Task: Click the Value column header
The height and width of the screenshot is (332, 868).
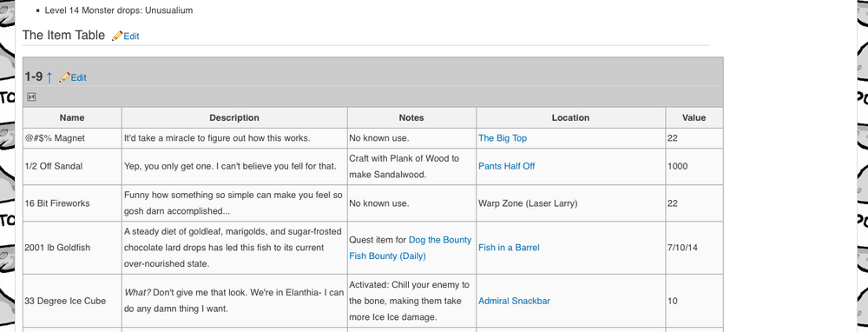Action: click(694, 117)
